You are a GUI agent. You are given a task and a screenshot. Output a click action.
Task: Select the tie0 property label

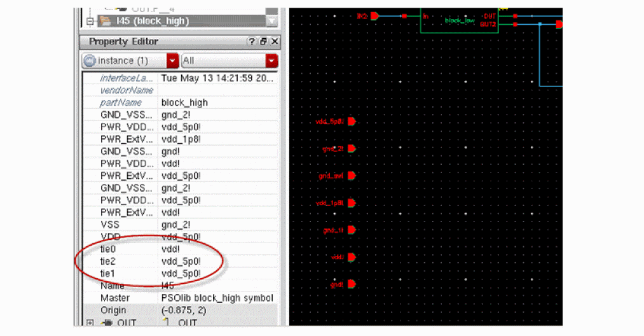click(107, 249)
